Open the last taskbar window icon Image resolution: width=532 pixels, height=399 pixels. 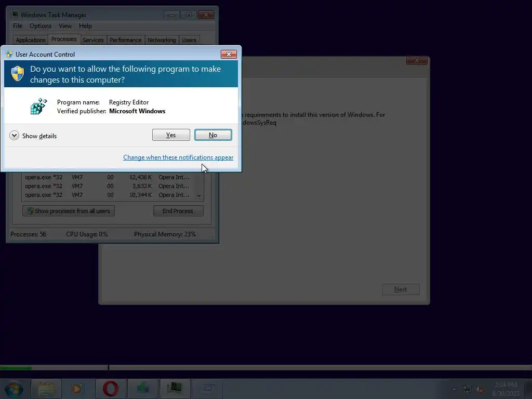[x=207, y=389]
